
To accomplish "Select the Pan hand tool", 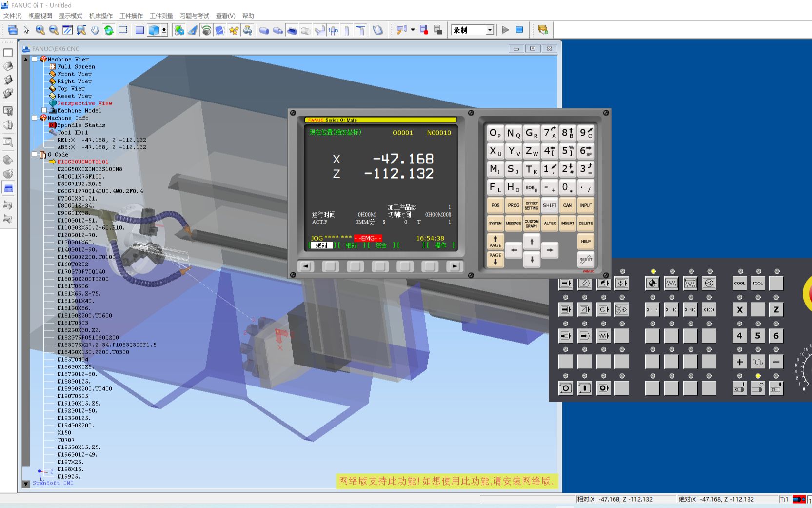I will click(x=95, y=30).
